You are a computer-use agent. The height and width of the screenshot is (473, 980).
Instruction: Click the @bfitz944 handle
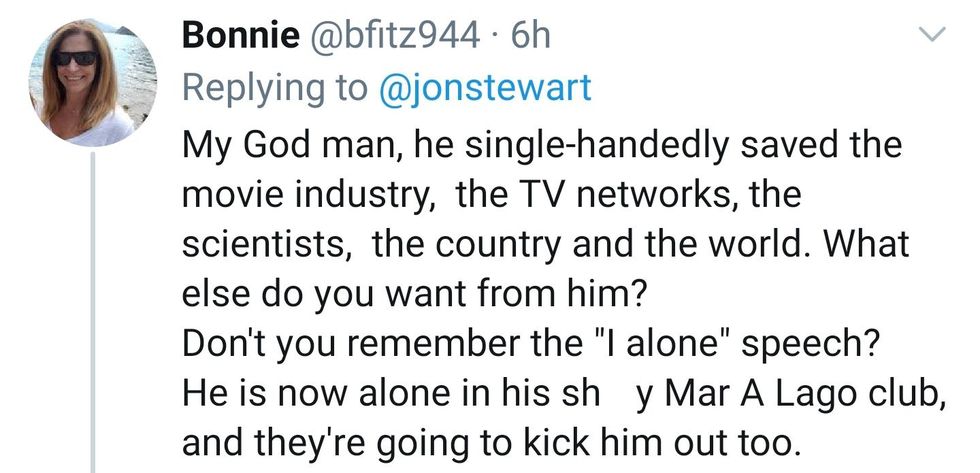point(396,37)
